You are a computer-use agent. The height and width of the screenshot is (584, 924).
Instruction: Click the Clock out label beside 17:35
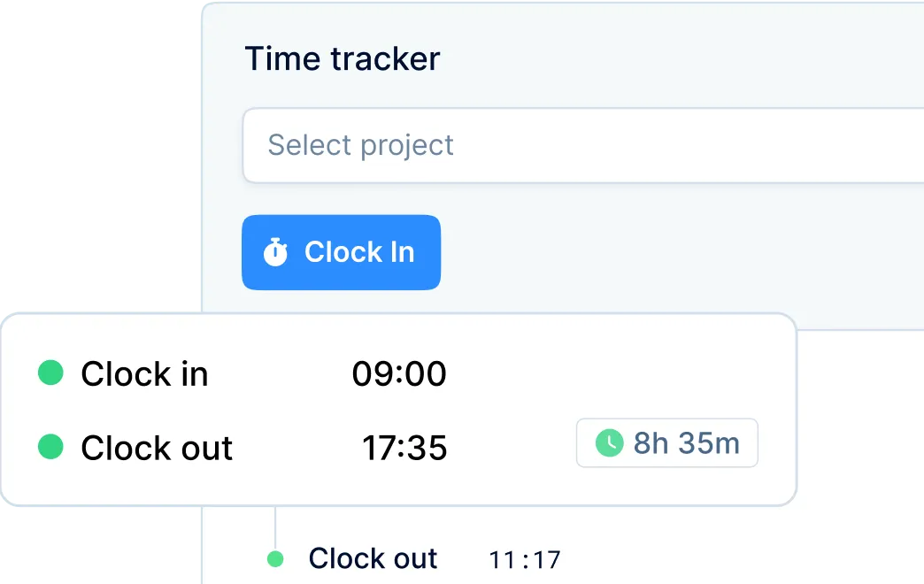click(x=157, y=449)
